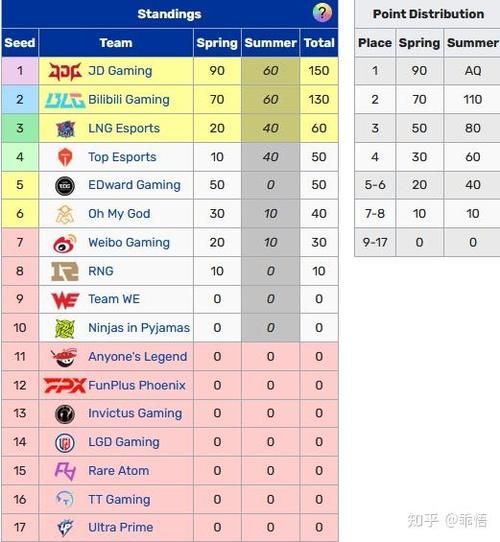Open the Ultra Prime team link
500x542 pixels.
point(120,527)
